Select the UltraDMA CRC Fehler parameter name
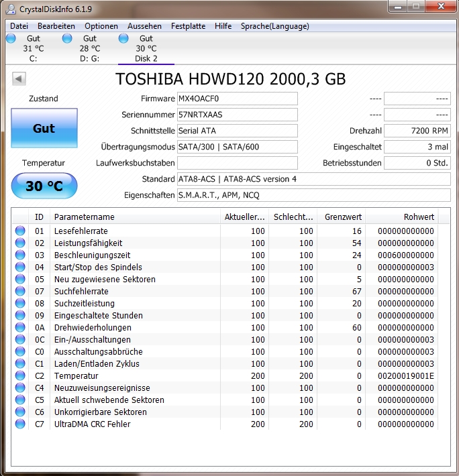 [93, 424]
